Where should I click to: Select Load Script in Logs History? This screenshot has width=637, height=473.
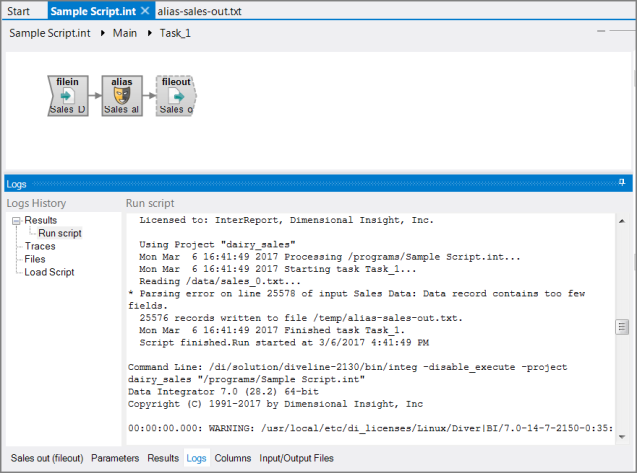pos(49,272)
